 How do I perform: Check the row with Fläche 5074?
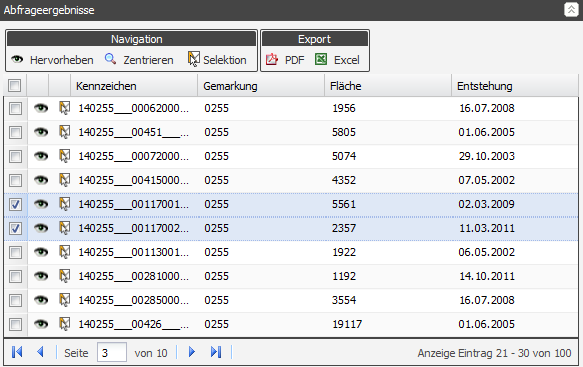15,157
